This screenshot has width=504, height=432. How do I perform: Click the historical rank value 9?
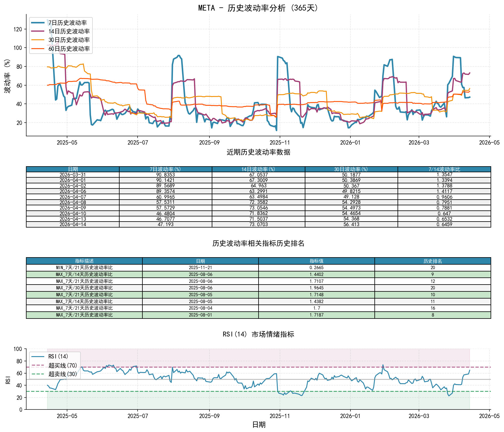pyautogui.click(x=433, y=275)
